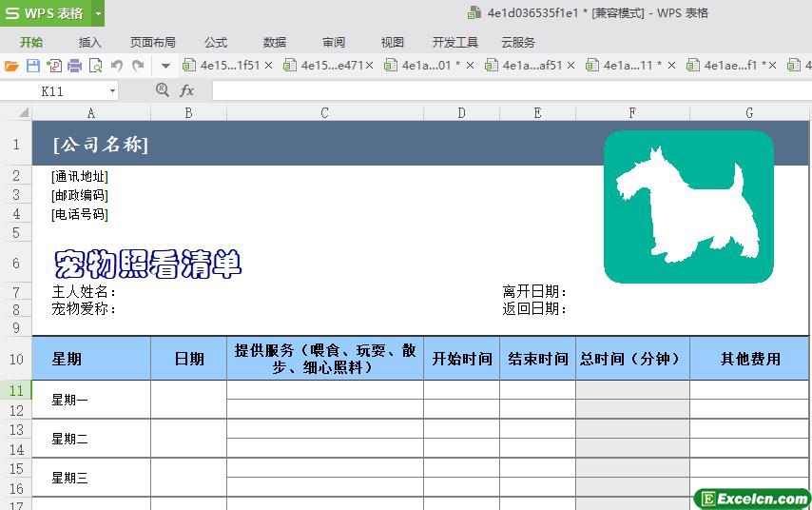812x510 pixels.
Task: Click the 星期 header cell
Action: coord(91,359)
